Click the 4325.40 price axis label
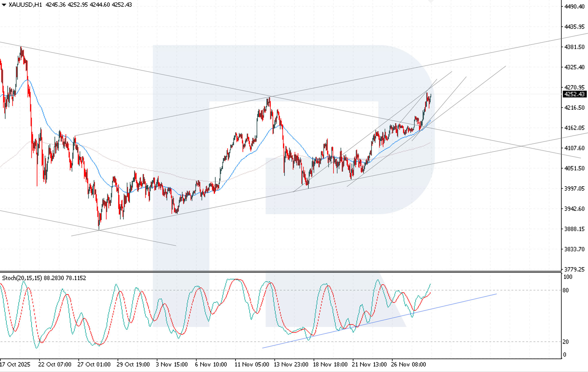The image size is (588, 372). 574,67
